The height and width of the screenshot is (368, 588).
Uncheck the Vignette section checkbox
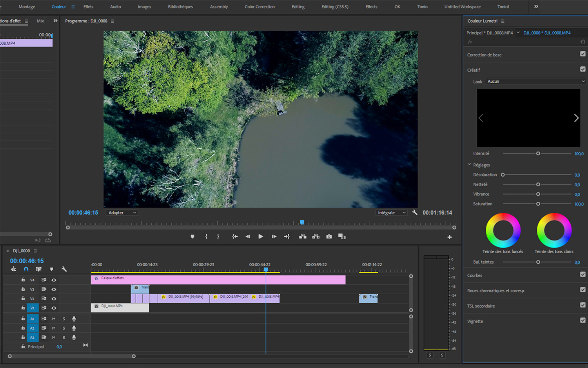[x=583, y=321]
